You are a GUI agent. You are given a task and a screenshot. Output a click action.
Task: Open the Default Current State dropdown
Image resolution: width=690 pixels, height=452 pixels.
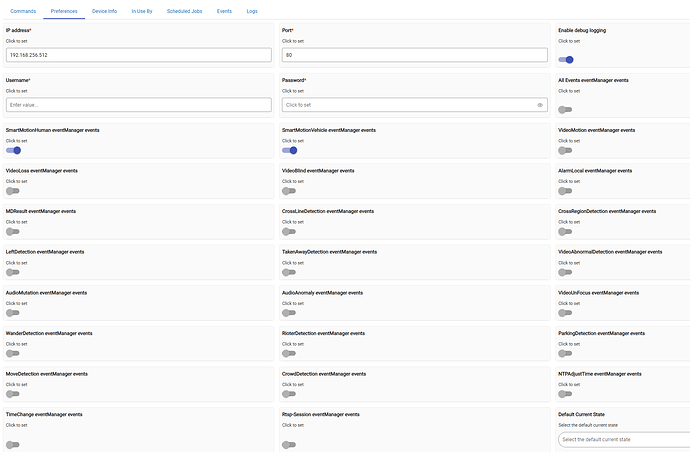[624, 439]
